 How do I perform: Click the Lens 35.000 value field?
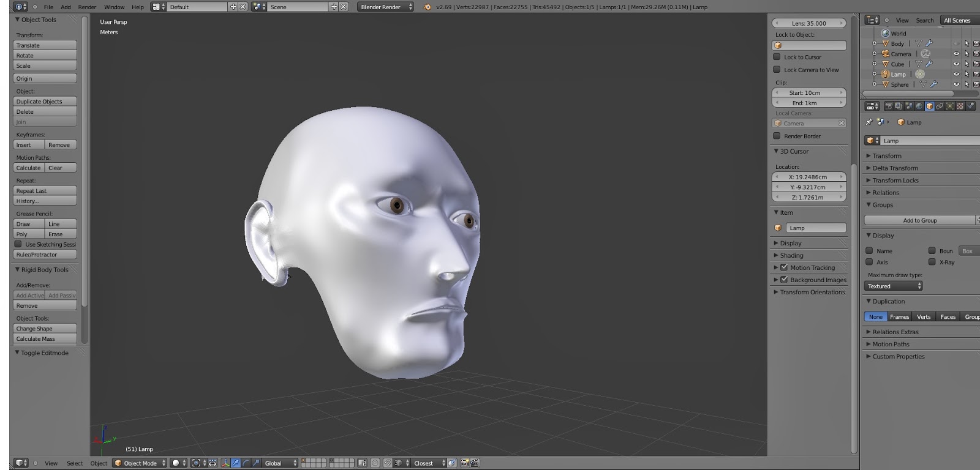[x=809, y=23]
